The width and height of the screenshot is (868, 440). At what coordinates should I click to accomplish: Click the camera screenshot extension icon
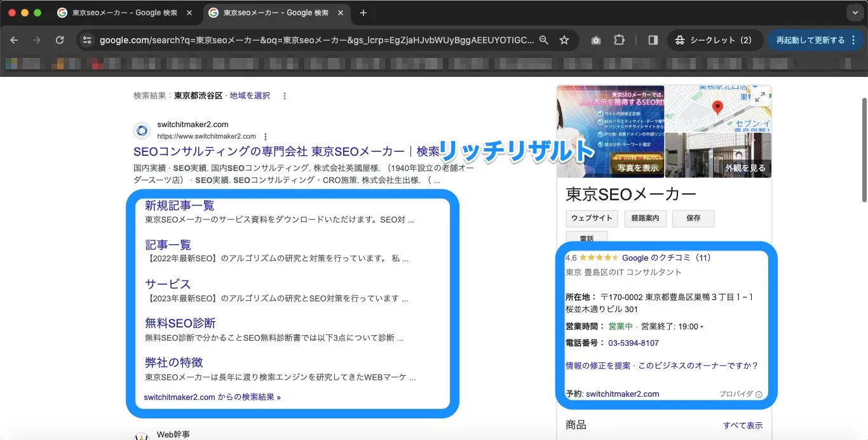pyautogui.click(x=596, y=40)
